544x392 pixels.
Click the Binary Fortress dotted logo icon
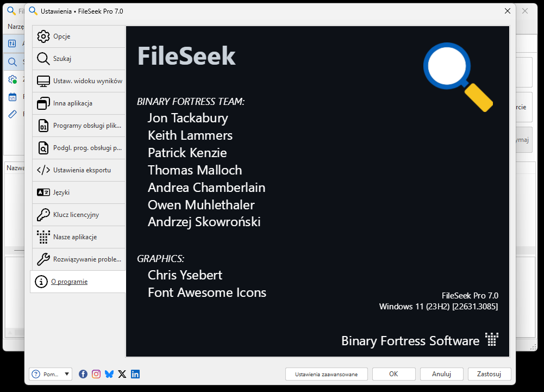click(x=492, y=339)
